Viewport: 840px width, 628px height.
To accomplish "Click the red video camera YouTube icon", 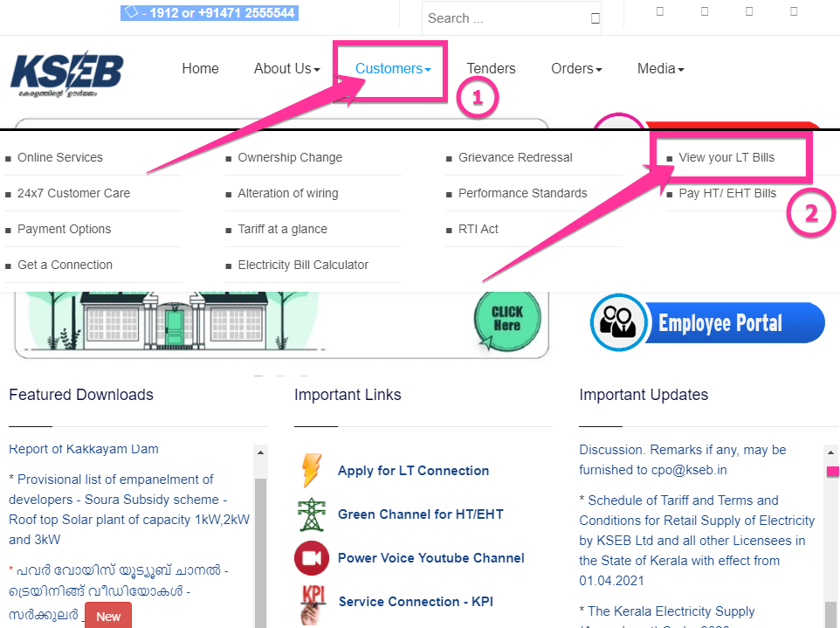I will 311,558.
